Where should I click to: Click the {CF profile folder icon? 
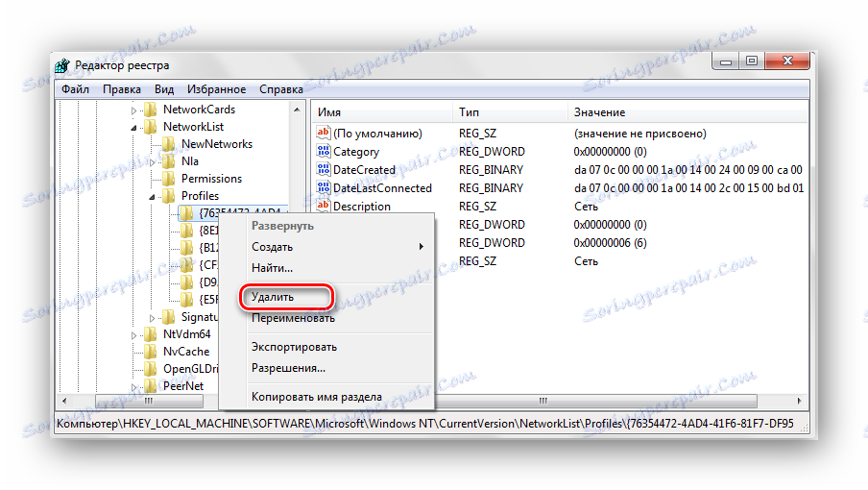(186, 264)
